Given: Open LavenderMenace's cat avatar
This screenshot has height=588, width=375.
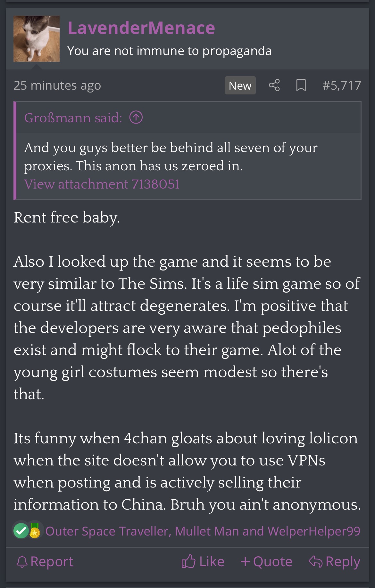Looking at the screenshot, I should [37, 39].
